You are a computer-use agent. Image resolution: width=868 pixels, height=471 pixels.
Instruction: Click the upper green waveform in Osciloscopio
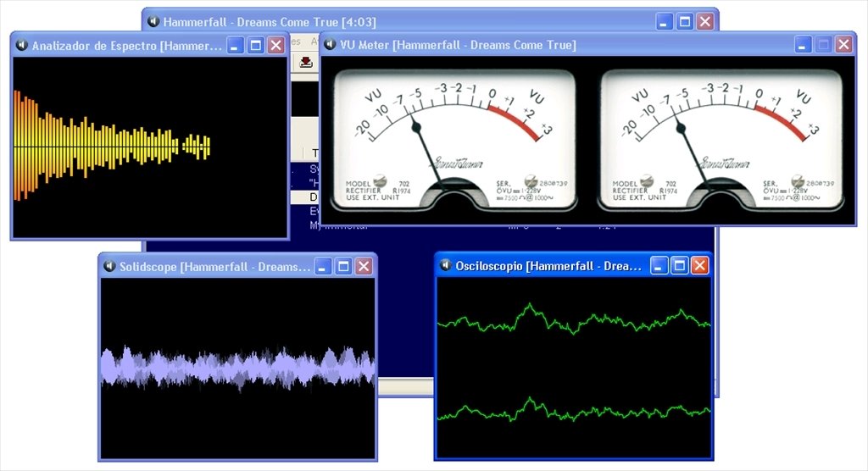point(574,319)
